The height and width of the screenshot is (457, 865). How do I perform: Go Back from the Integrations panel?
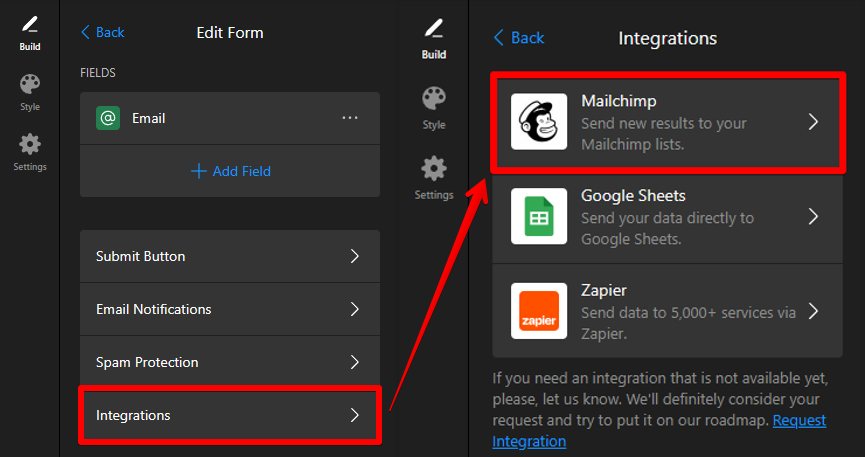(x=519, y=38)
